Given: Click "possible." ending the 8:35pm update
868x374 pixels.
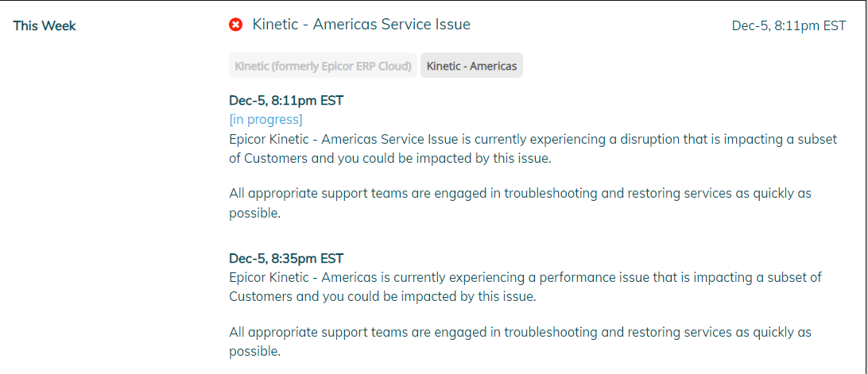Looking at the screenshot, I should click(x=254, y=351).
